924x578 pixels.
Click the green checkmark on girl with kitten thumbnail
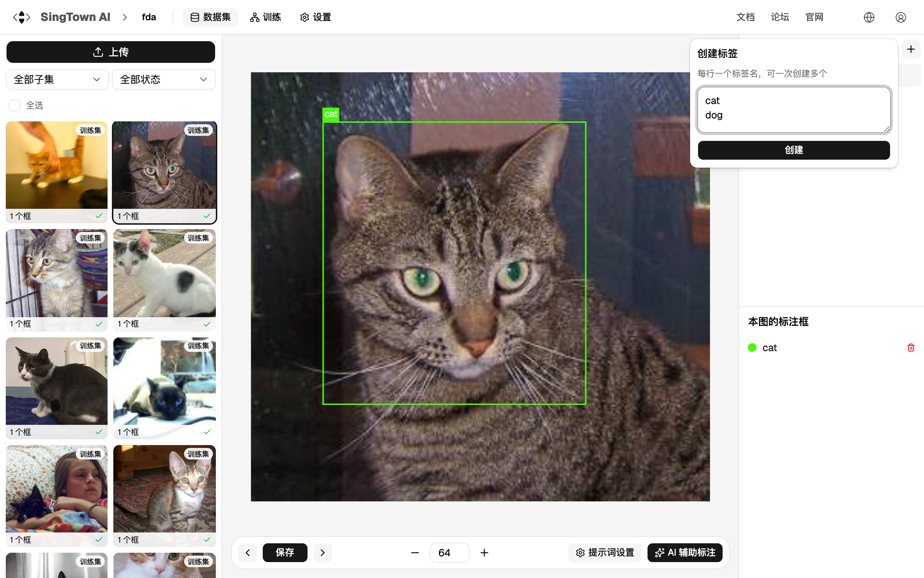pyautogui.click(x=99, y=540)
